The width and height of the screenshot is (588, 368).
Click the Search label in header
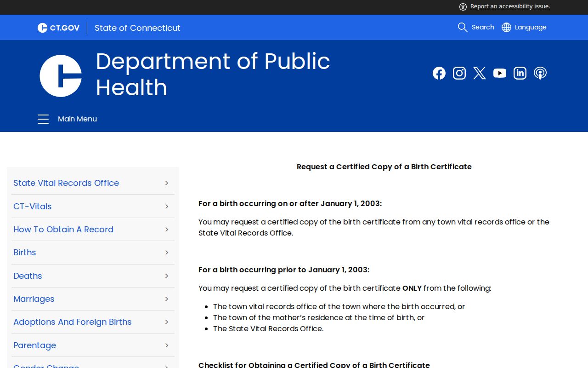click(483, 27)
